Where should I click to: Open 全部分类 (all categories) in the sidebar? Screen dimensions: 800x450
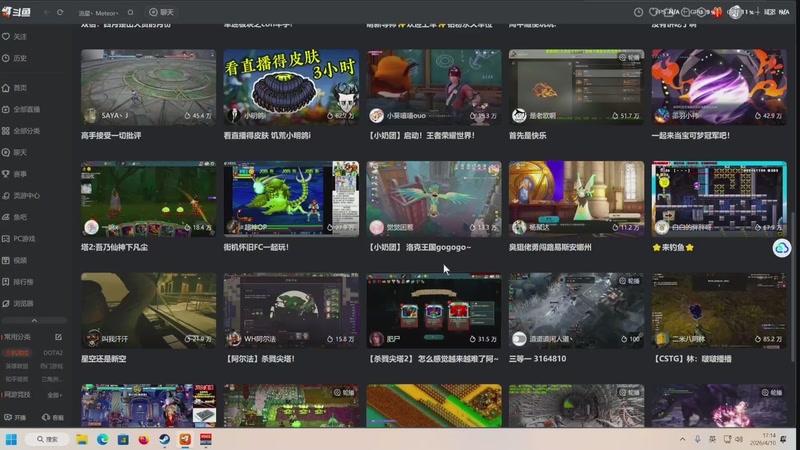tap(21, 131)
